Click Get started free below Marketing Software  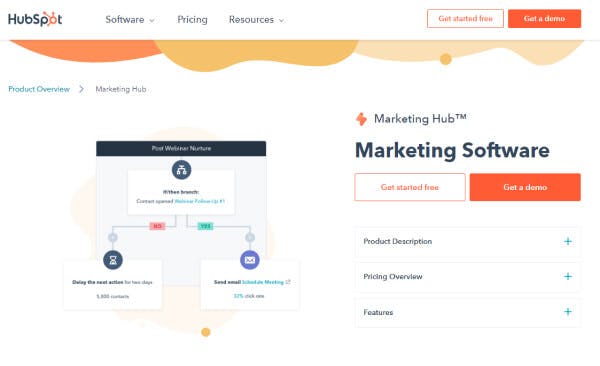coord(410,187)
